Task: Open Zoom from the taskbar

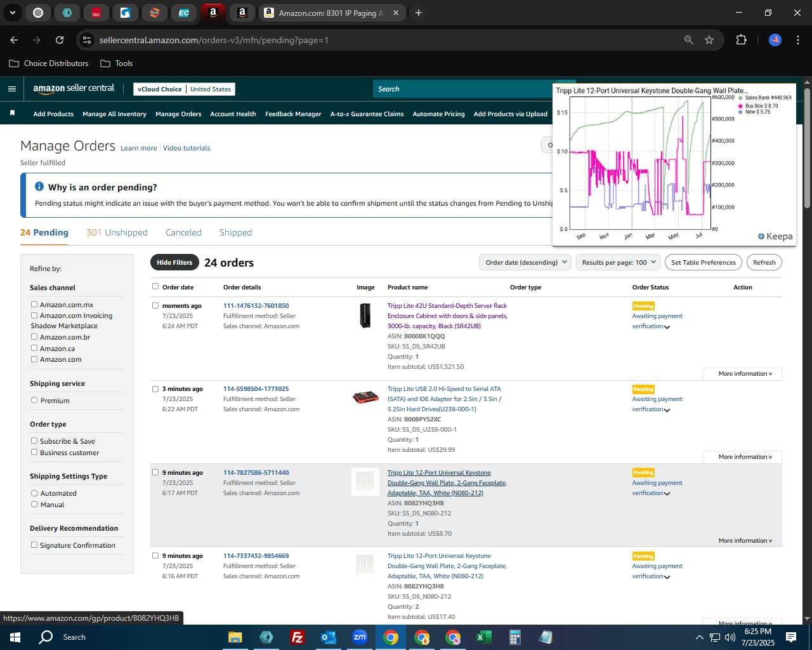Action: (360, 637)
